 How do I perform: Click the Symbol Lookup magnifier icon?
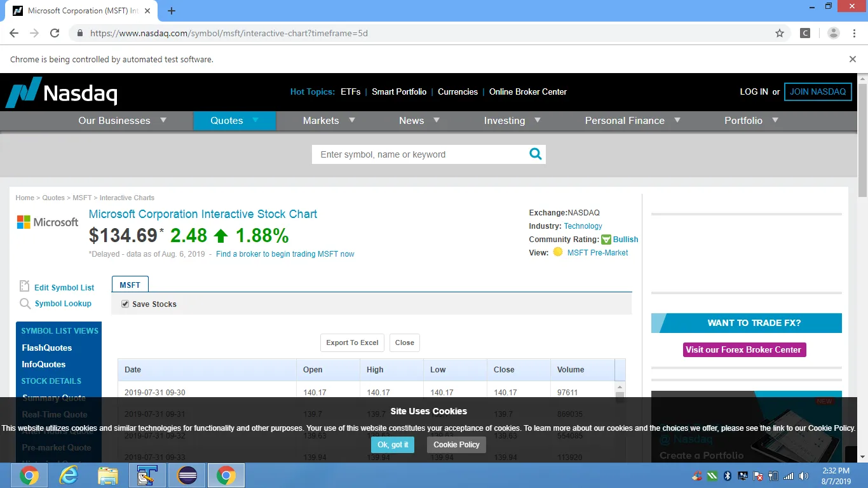25,304
